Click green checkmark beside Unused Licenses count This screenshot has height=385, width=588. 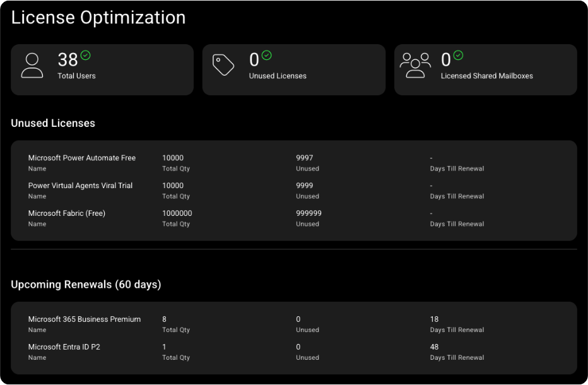point(267,56)
